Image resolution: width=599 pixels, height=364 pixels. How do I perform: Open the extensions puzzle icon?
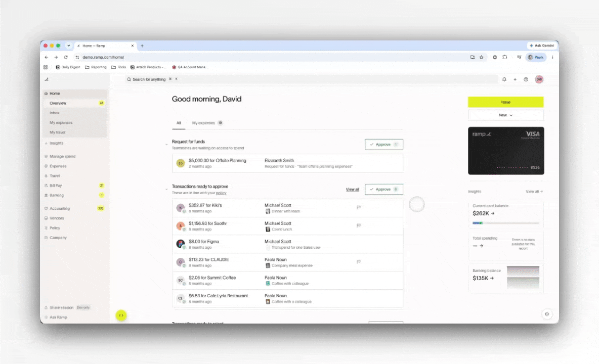[504, 57]
